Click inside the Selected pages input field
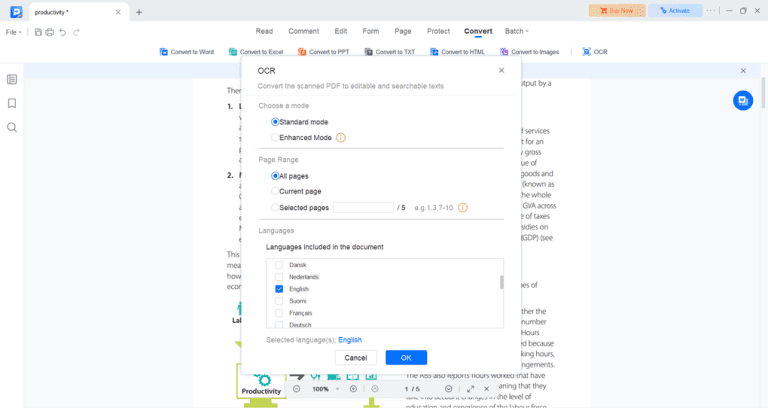This screenshot has width=768, height=408. pos(363,208)
